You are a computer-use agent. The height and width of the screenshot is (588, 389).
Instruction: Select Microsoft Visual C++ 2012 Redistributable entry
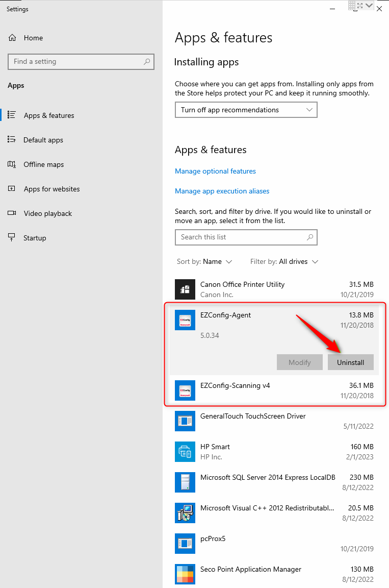[x=274, y=513]
